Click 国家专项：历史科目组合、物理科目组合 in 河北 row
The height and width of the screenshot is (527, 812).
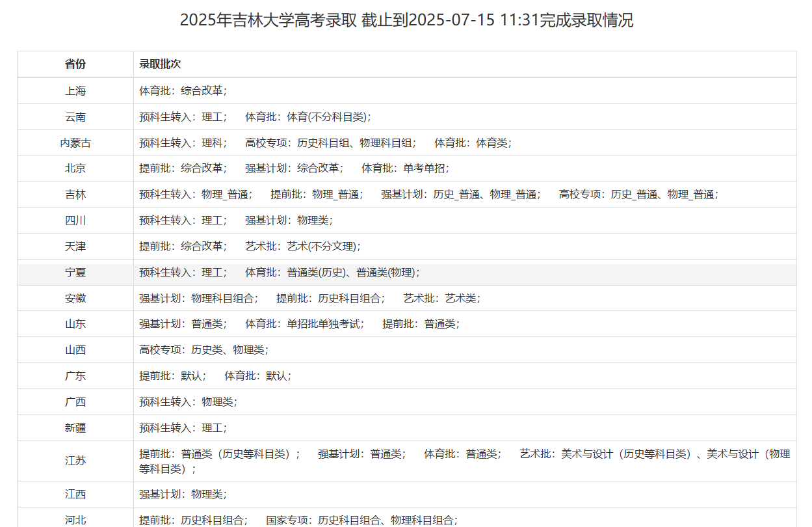pyautogui.click(x=361, y=520)
